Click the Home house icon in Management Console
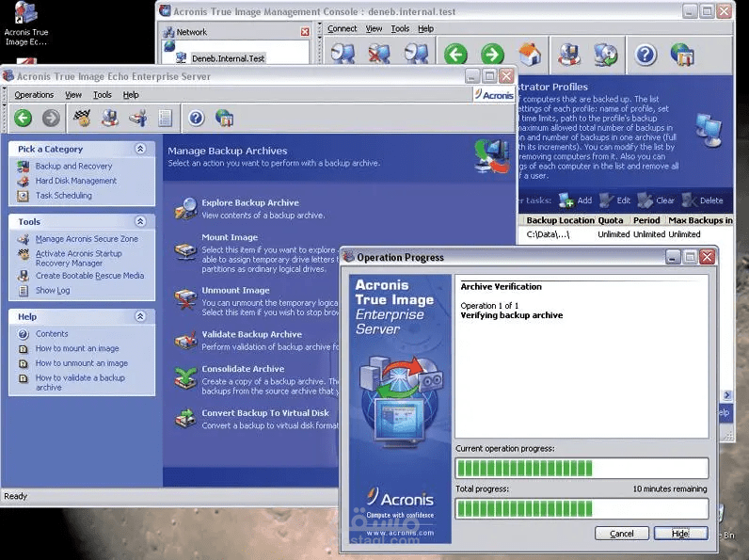Screen dimensions: 749x560 point(530,54)
